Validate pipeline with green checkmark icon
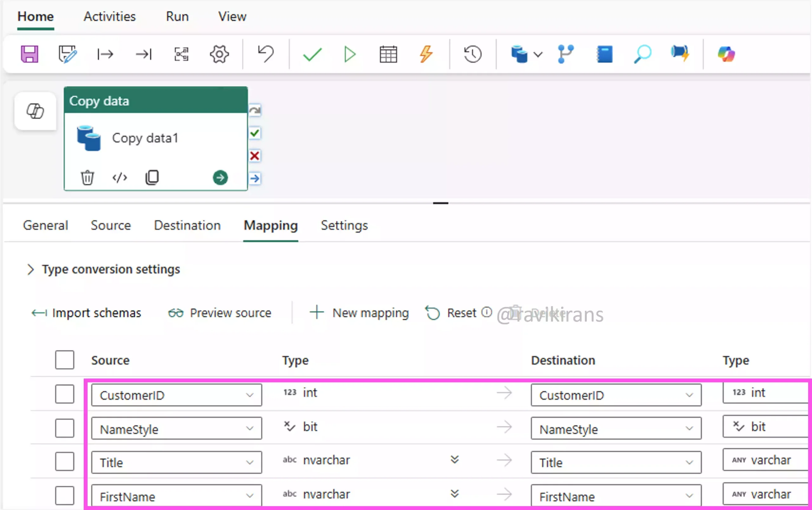The width and height of the screenshot is (812, 510). (x=312, y=54)
